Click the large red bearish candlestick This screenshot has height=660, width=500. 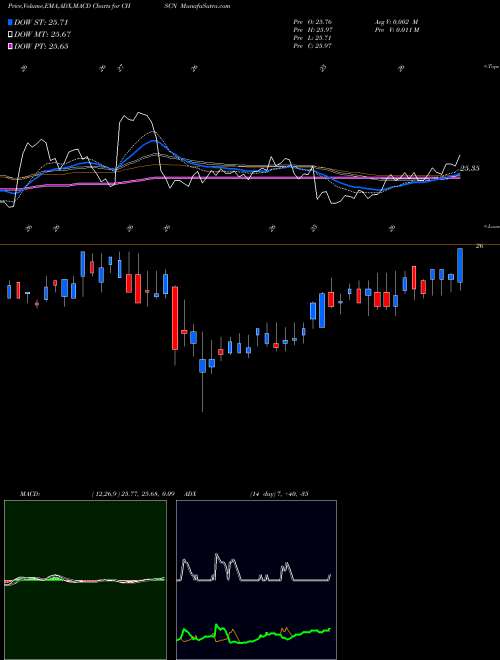point(175,318)
